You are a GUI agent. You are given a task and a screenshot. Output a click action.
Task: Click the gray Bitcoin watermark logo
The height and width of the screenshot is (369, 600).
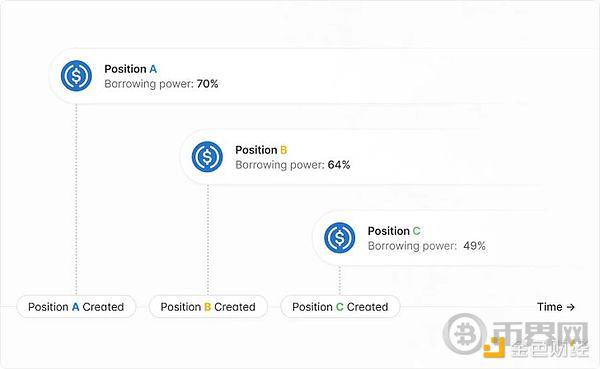(465, 334)
